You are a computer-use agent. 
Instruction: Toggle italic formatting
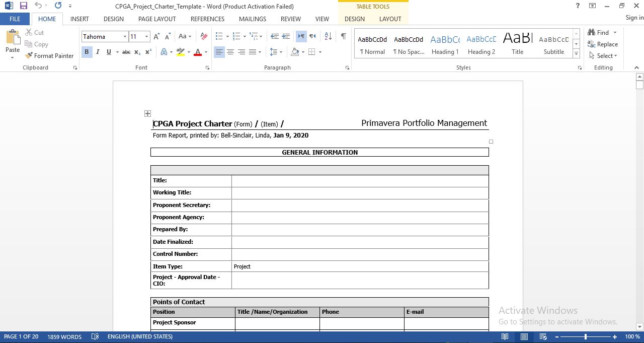click(97, 51)
